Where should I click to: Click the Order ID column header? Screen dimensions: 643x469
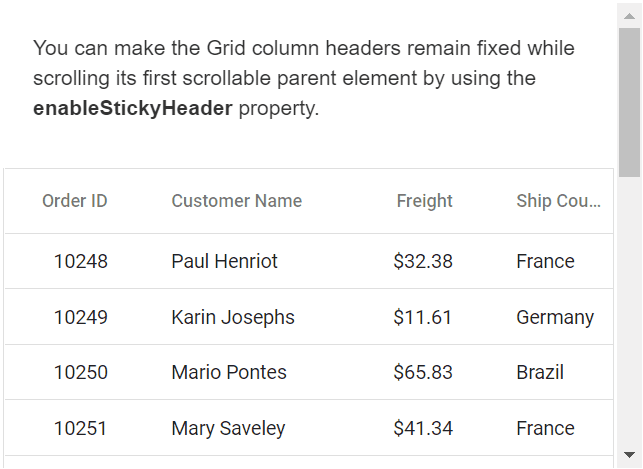(75, 201)
